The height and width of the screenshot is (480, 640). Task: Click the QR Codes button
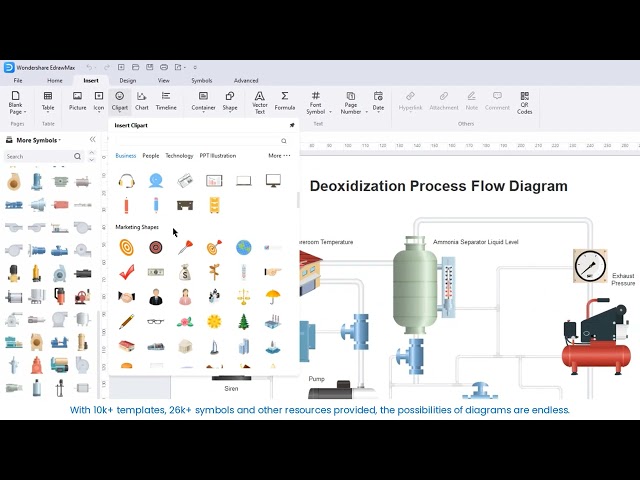524,102
